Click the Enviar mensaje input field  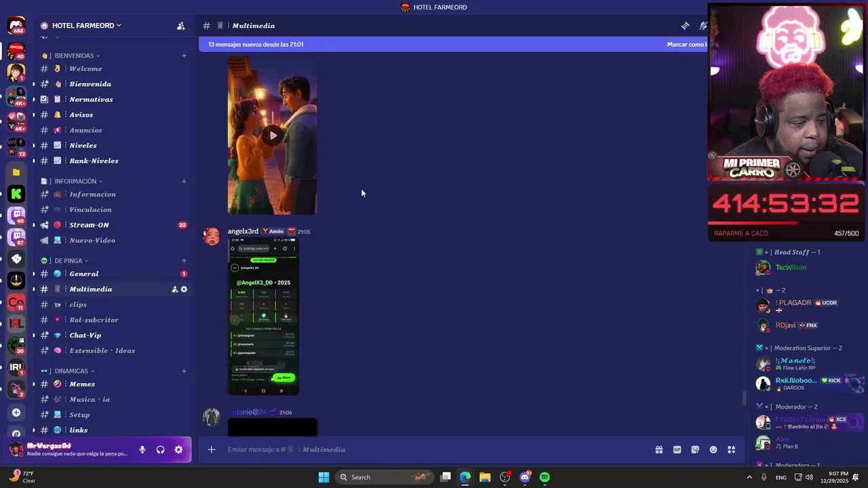pos(434,449)
